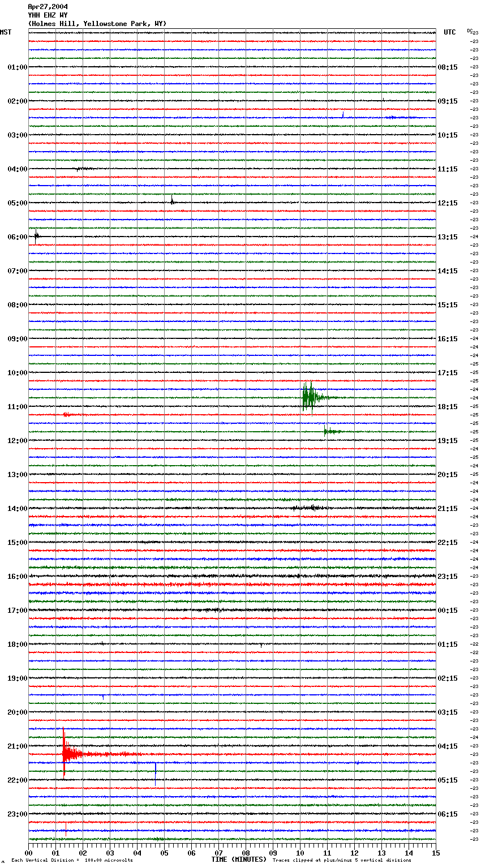
Task: Select the 08:00 MST time label
Action: pos(18,305)
